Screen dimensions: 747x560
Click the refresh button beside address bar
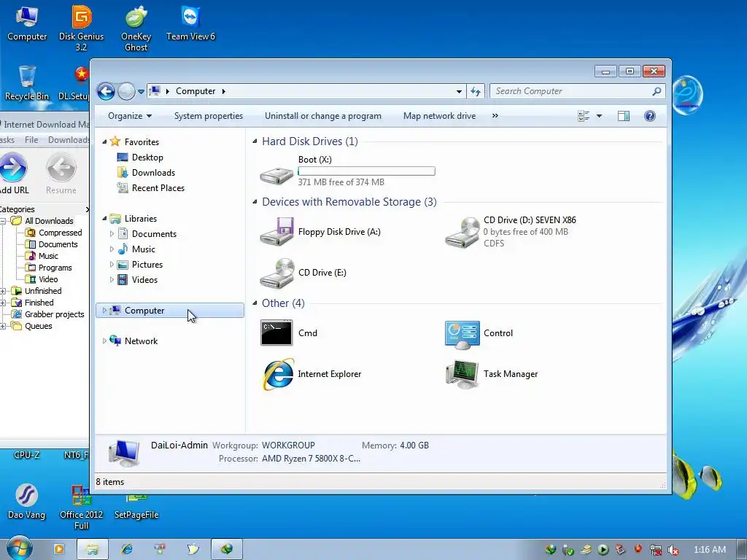pyautogui.click(x=476, y=91)
